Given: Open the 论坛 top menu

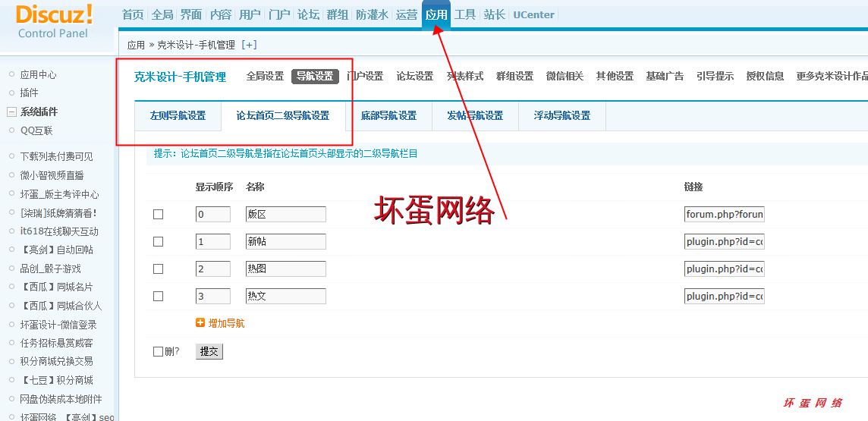Looking at the screenshot, I should click(x=308, y=15).
